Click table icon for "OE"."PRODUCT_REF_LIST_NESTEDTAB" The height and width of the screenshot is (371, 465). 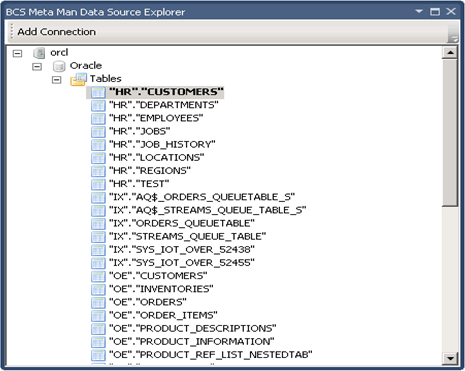[98, 355]
